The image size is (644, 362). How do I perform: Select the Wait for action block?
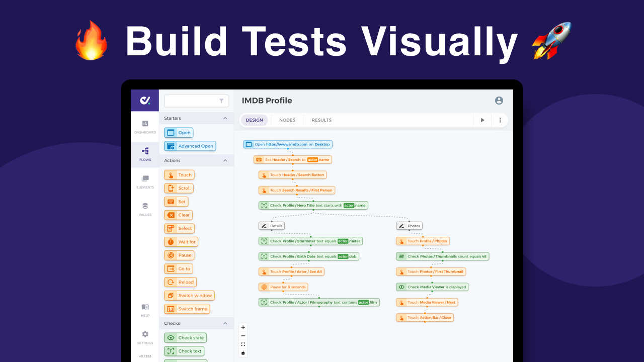pos(181,242)
